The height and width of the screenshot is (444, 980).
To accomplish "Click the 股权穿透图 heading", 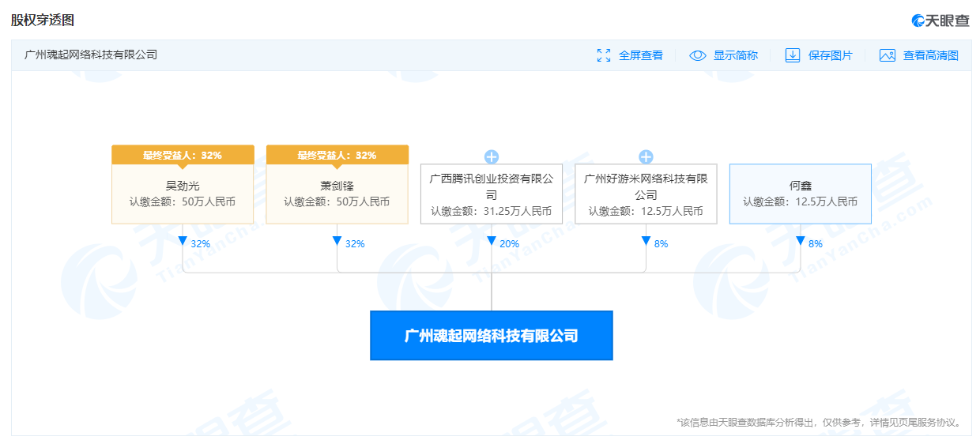I will pyautogui.click(x=43, y=21).
